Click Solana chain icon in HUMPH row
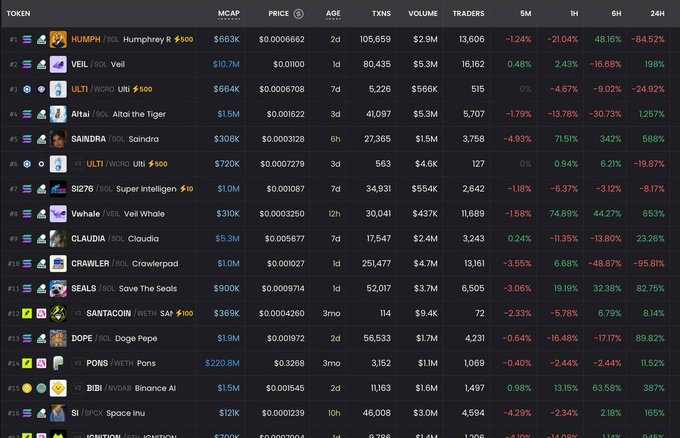This screenshot has width=680, height=438. [27, 39]
